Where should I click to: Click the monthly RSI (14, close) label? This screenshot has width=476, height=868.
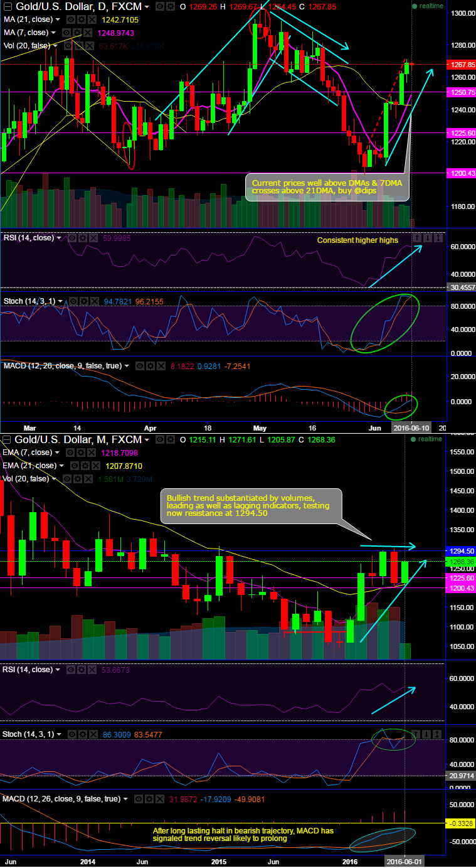tap(29, 670)
